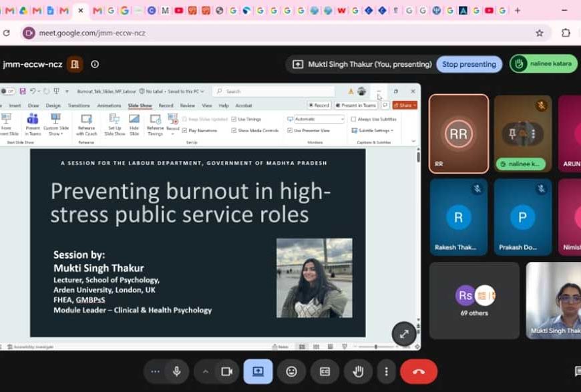Raise hand using the hand icon
581x392 pixels.
click(x=358, y=371)
